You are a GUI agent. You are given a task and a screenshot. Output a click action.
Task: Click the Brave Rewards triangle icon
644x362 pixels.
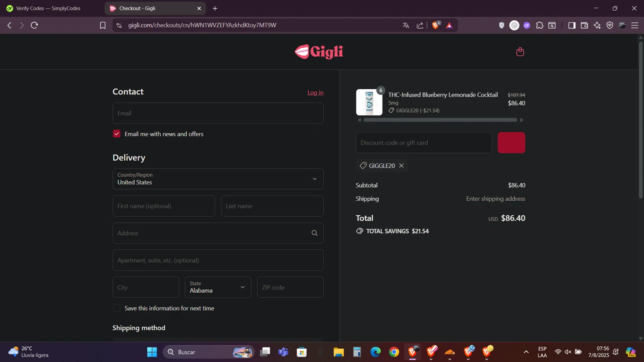pyautogui.click(x=450, y=25)
